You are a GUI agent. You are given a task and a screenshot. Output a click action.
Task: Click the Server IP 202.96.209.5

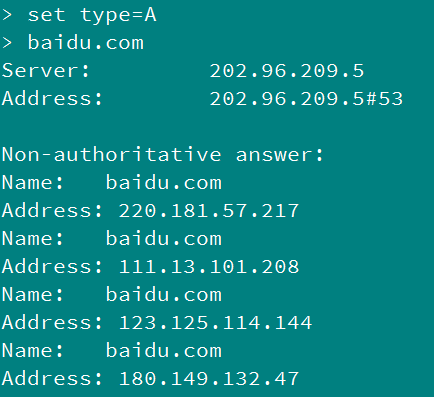coord(287,71)
